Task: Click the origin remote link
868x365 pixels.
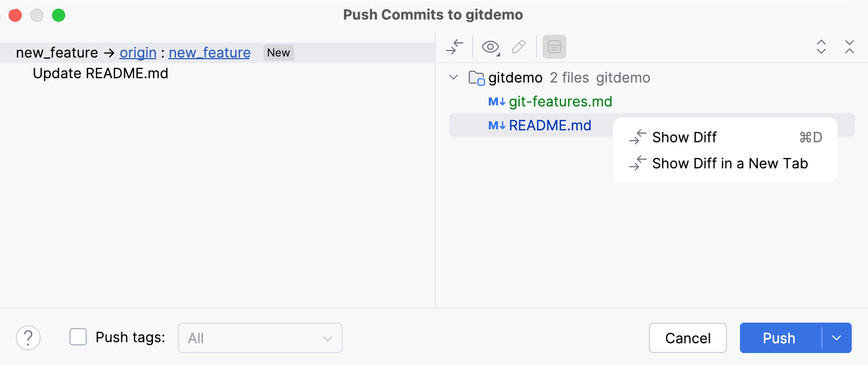Action: pyautogui.click(x=137, y=53)
